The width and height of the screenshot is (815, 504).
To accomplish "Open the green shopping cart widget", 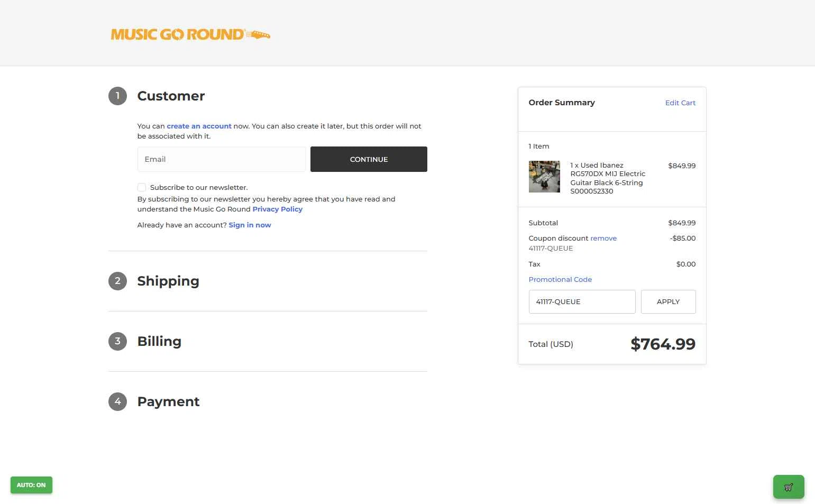I will (789, 487).
